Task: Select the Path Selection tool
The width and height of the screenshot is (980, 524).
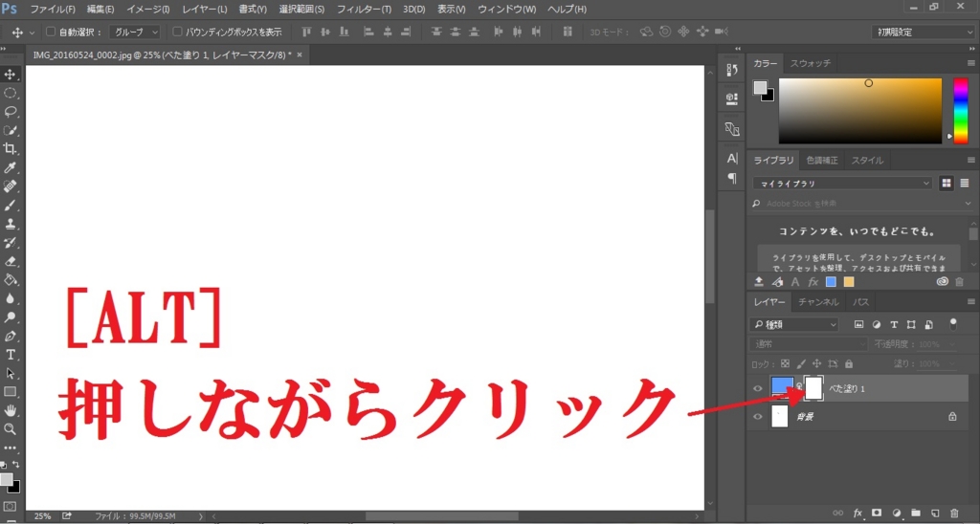Action: point(10,374)
